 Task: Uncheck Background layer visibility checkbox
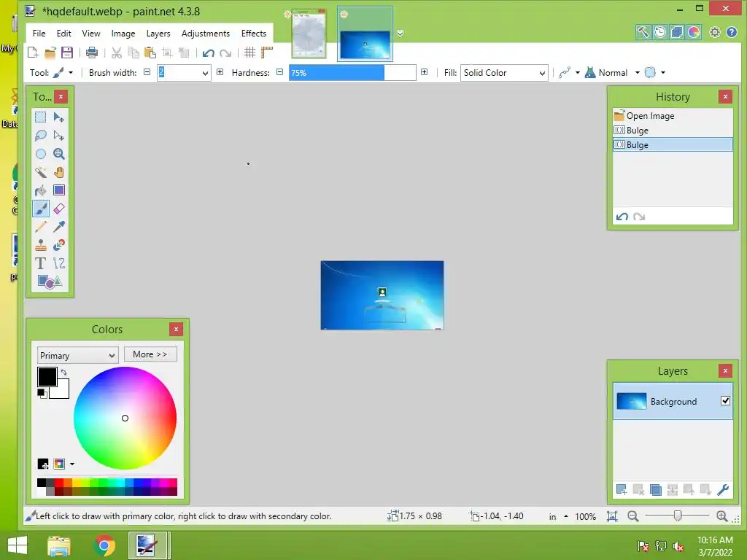725,400
